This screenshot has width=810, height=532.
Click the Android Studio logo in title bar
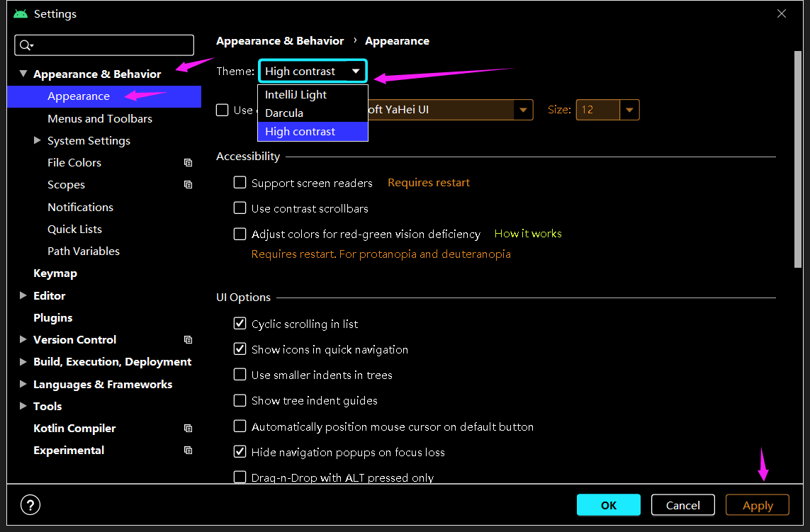click(21, 14)
